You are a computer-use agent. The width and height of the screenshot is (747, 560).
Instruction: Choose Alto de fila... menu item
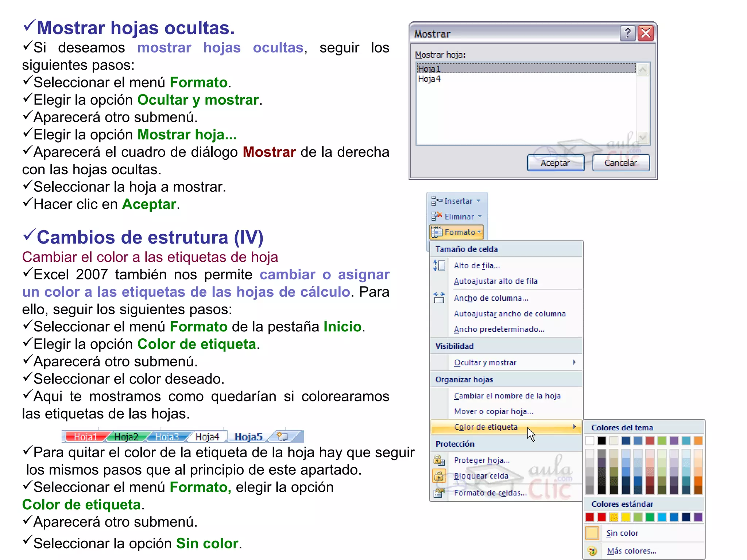pyautogui.click(x=506, y=265)
